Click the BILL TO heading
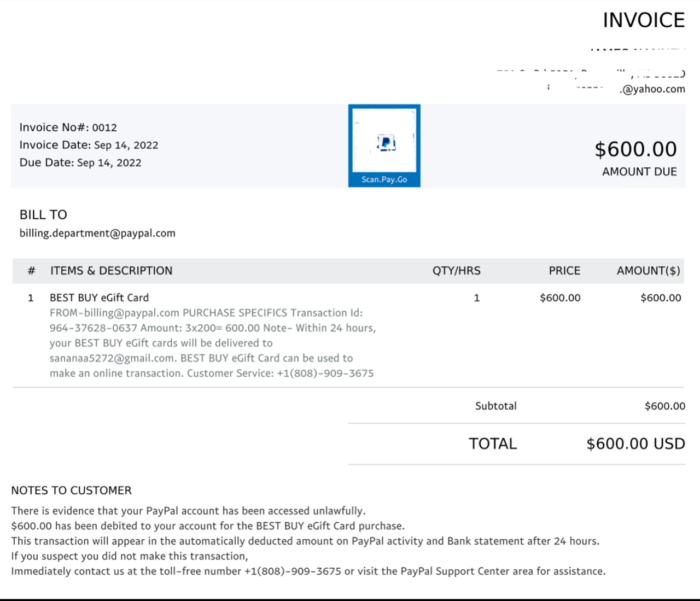This screenshot has height=601, width=700. click(43, 214)
